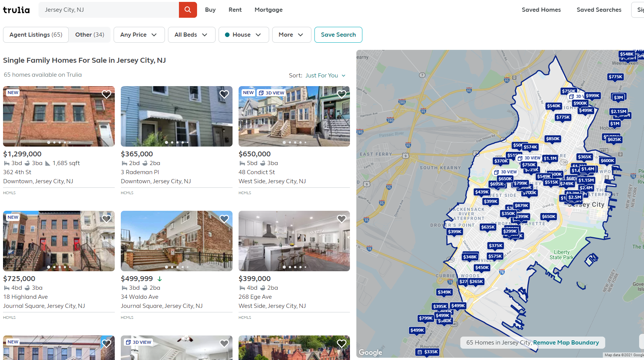Open the Rent menu
Screen dimensions: 644x360
tap(235, 10)
